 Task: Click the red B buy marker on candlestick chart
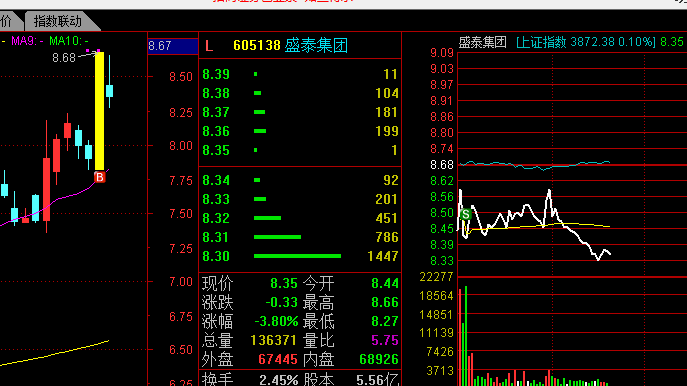point(100,177)
